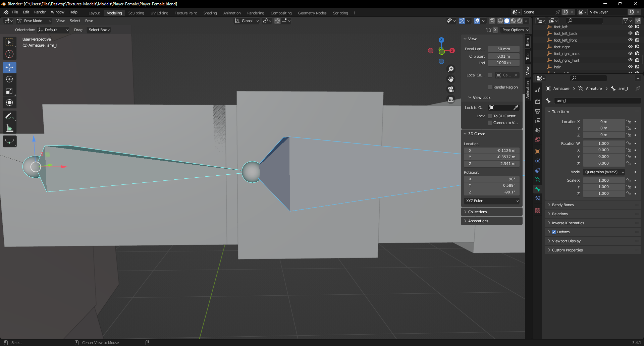Enable the Render Region checkbox
Image resolution: width=644 pixels, height=346 pixels.
coord(490,87)
